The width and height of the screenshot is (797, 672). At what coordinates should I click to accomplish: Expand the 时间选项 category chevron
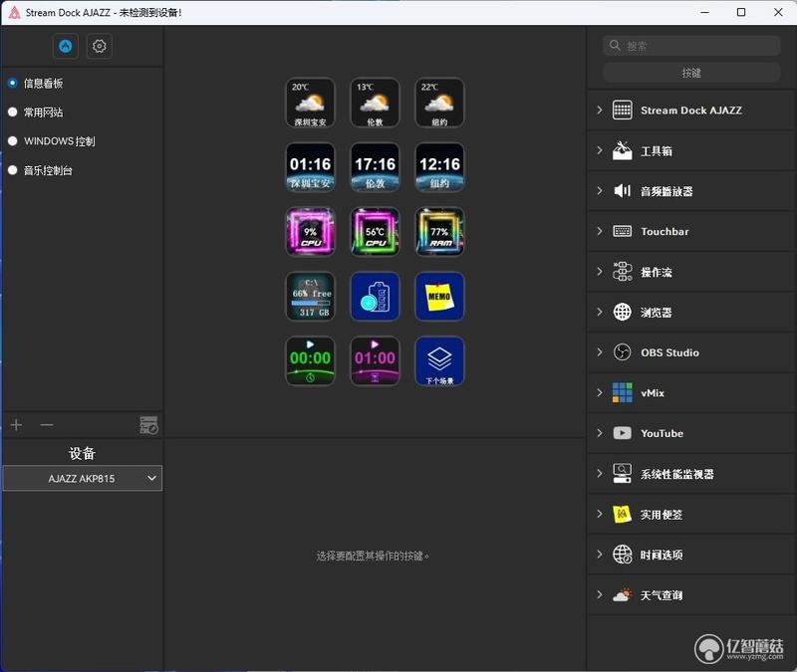(600, 555)
